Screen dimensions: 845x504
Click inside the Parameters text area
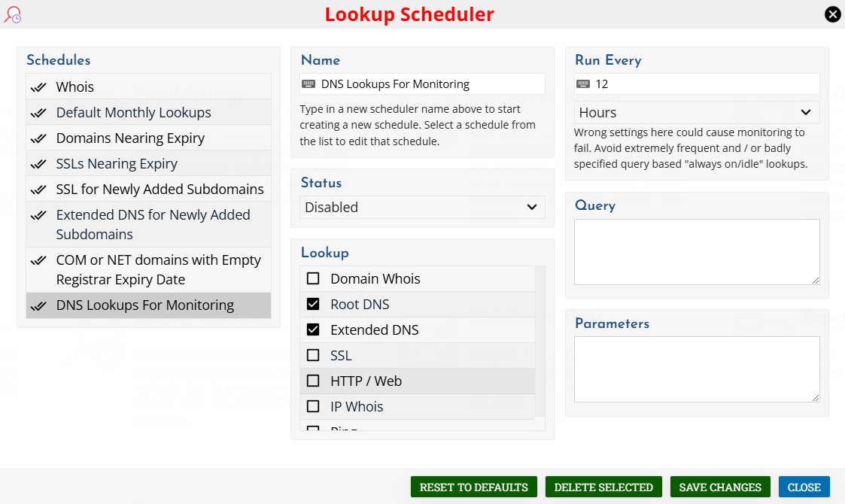point(696,369)
